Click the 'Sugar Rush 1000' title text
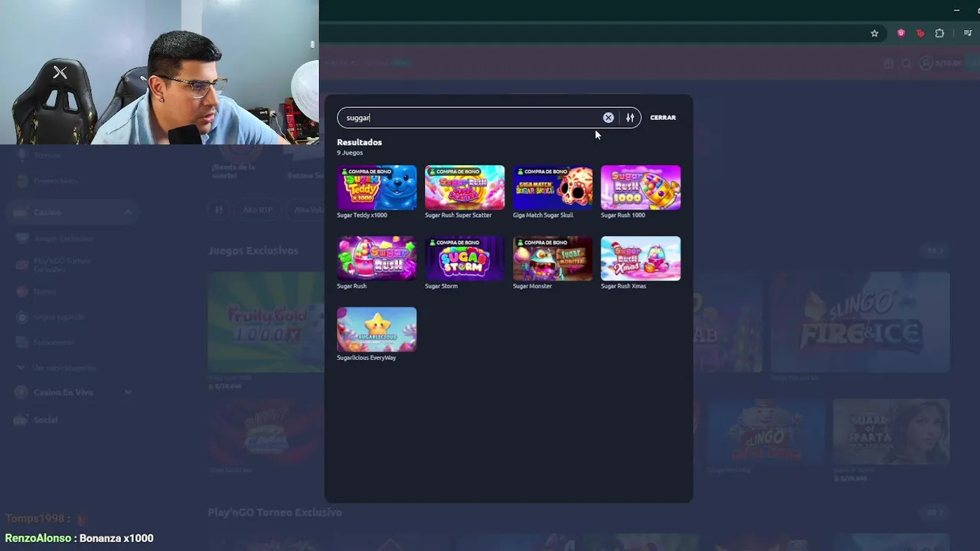 click(623, 215)
